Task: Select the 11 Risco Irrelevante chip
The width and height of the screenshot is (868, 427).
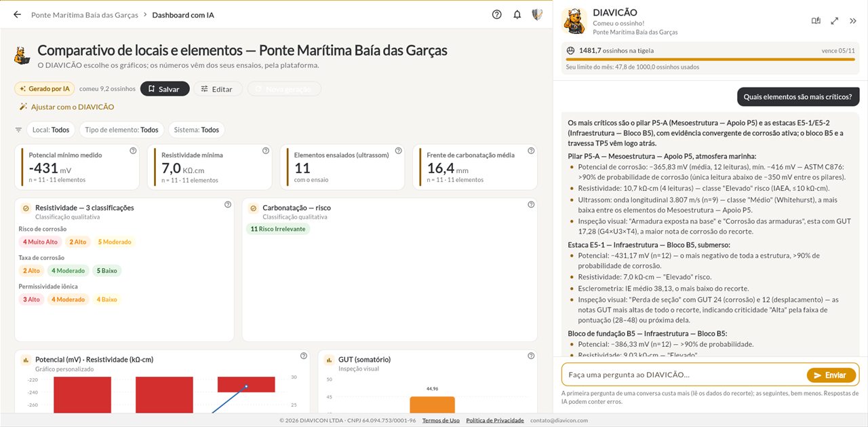Action: [278, 229]
